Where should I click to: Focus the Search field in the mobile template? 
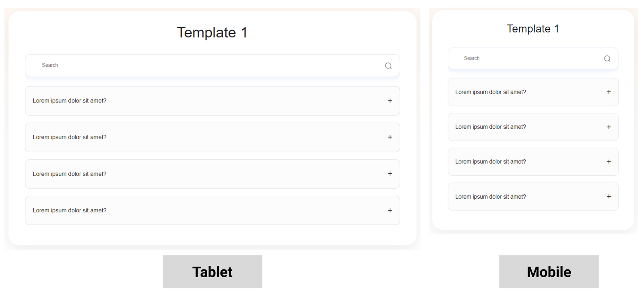point(523,59)
